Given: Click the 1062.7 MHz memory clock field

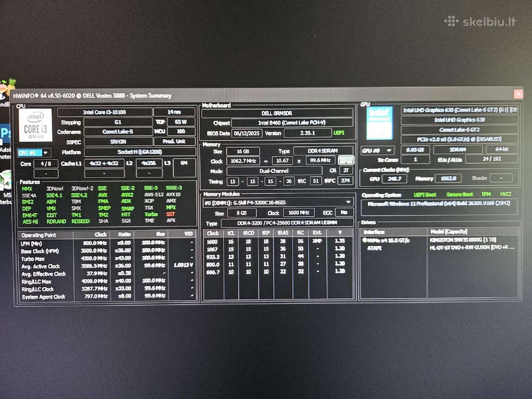Looking at the screenshot, I should click(243, 161).
